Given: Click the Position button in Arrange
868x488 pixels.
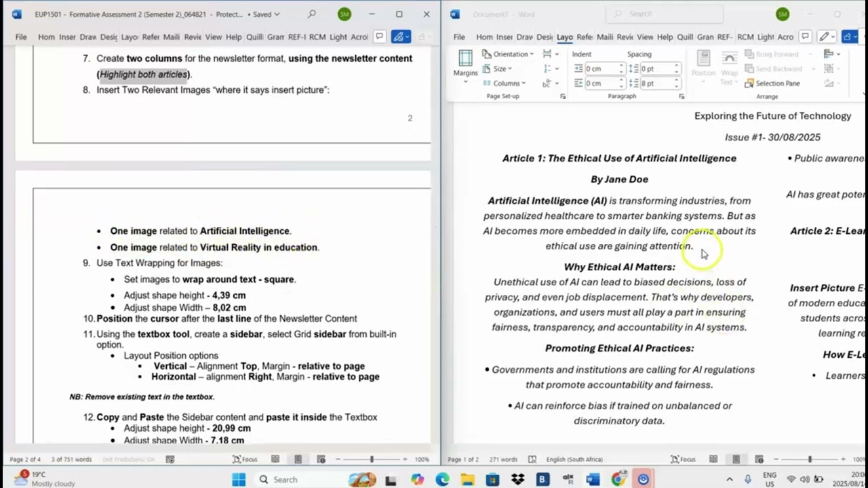Looking at the screenshot, I should 703,66.
